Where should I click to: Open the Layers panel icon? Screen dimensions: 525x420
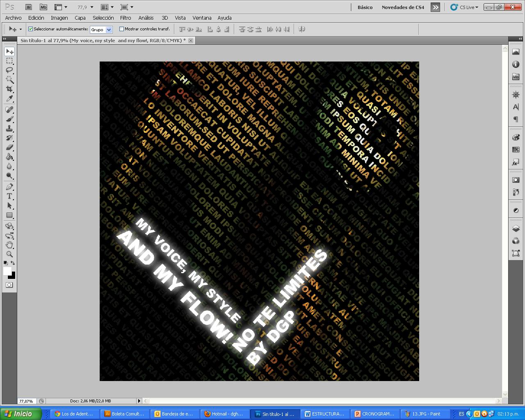click(516, 228)
